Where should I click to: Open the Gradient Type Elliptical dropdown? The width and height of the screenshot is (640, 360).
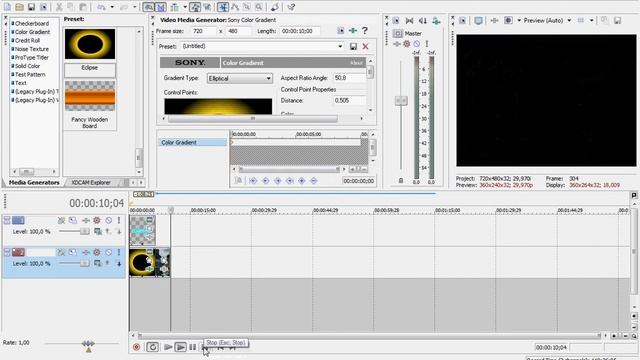pyautogui.click(x=240, y=78)
